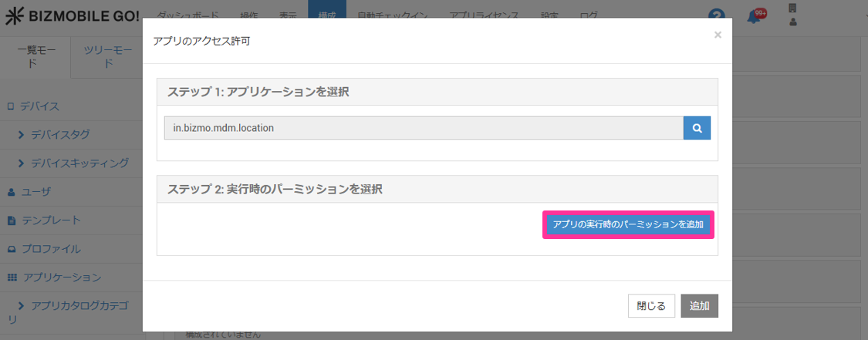Select the 構成 menu in top navigation
Screen dimensions: 868x340
point(326,15)
